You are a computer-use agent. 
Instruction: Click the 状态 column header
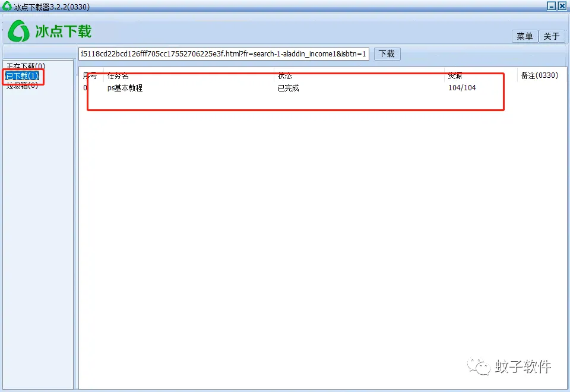(284, 75)
